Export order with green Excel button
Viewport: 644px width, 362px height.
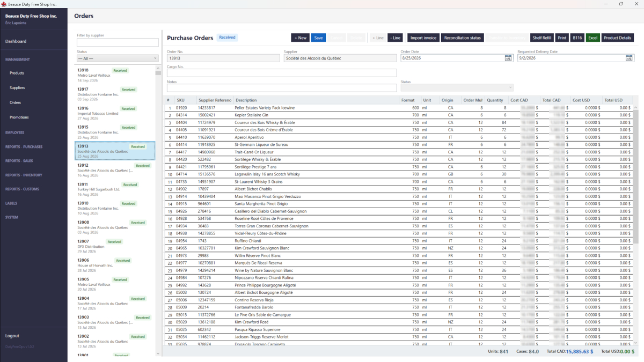coord(592,38)
